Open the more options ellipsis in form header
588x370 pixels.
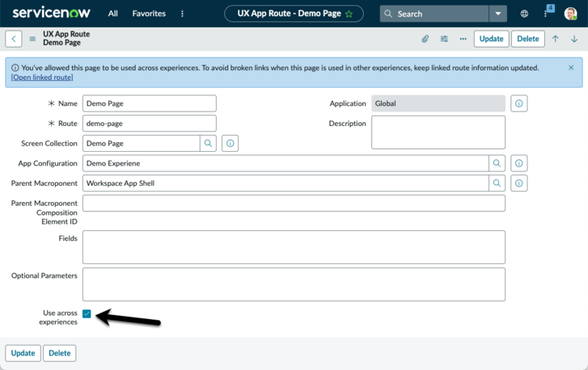point(463,39)
